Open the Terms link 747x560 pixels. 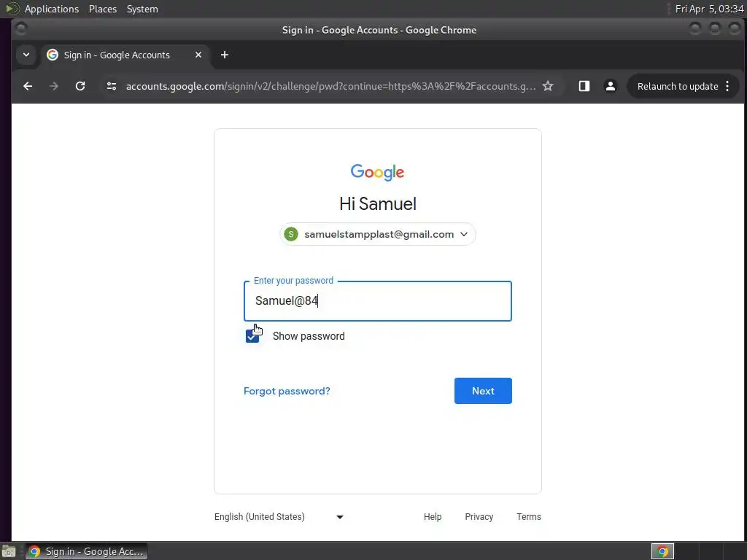tap(529, 517)
